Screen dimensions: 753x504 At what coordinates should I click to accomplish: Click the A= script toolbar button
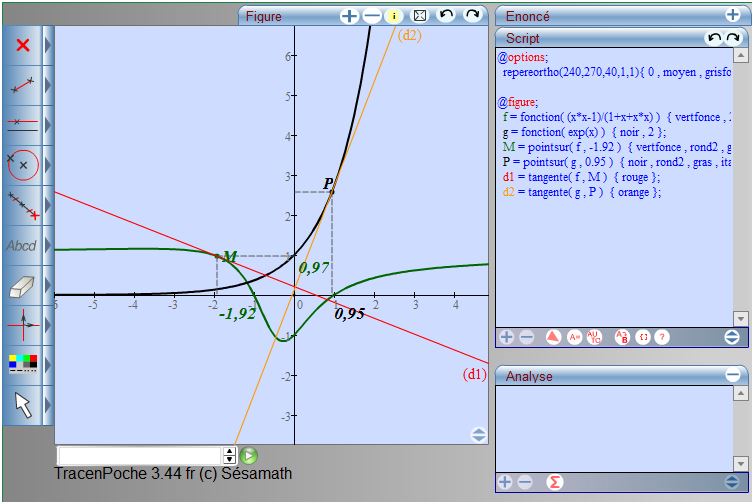(x=574, y=337)
